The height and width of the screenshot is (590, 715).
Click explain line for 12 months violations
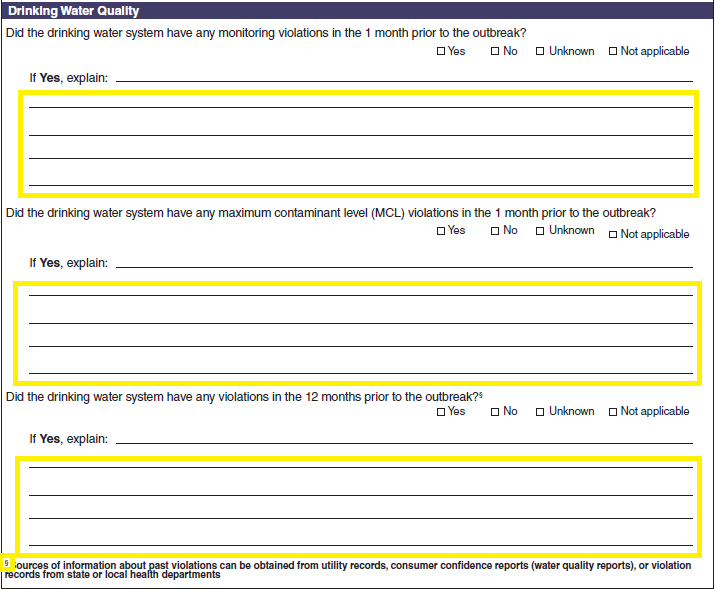click(x=404, y=439)
